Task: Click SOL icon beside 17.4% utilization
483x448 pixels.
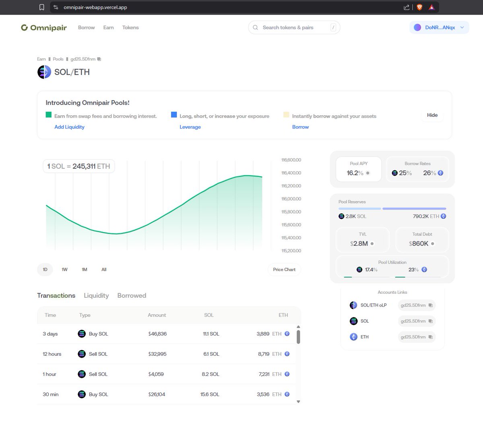Action: click(x=359, y=270)
